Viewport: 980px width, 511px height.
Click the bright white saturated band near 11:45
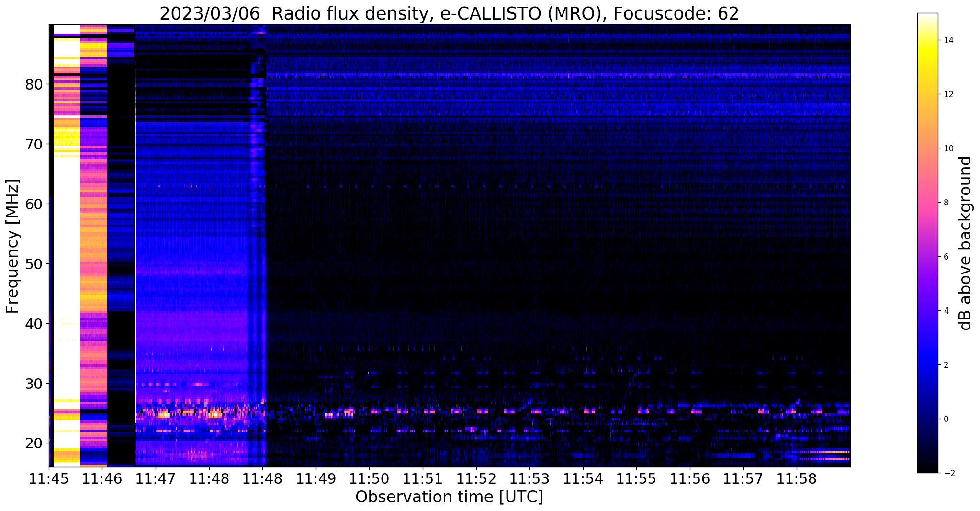tap(67, 246)
